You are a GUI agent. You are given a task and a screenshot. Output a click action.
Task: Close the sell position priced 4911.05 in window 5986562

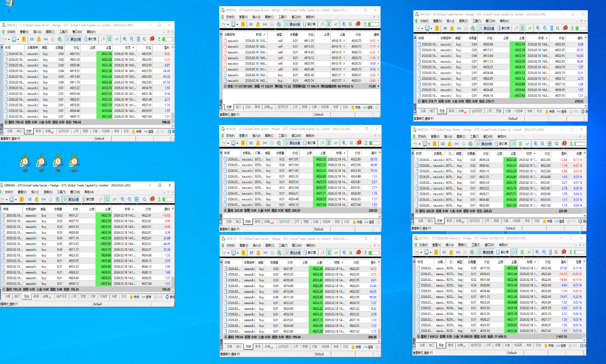[378, 41]
